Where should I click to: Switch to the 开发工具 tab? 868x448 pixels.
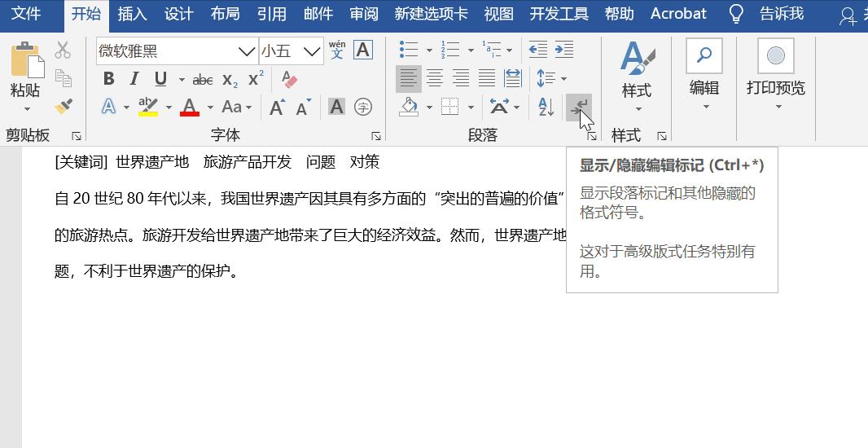tap(559, 13)
